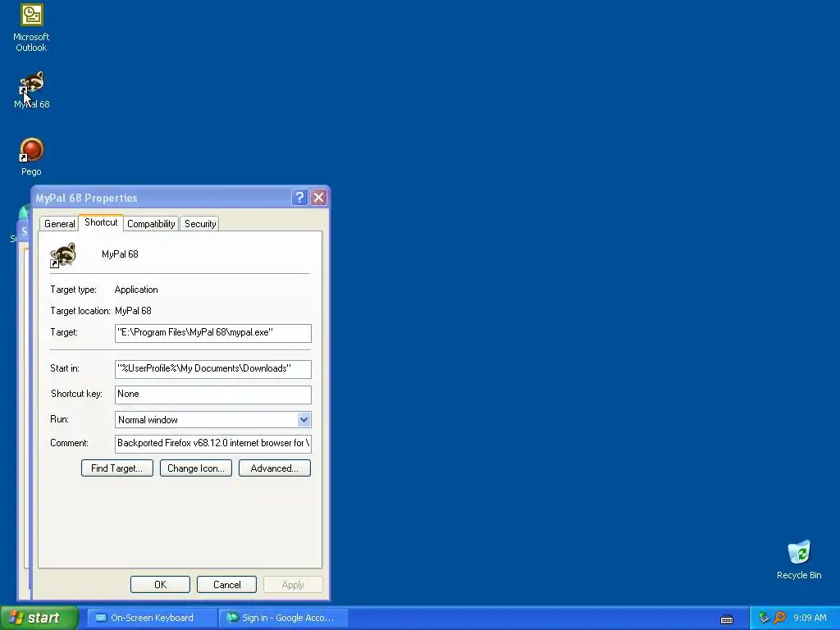This screenshot has width=840, height=630.
Task: Switch to On-Screen Keyboard taskbar button
Action: point(152,618)
